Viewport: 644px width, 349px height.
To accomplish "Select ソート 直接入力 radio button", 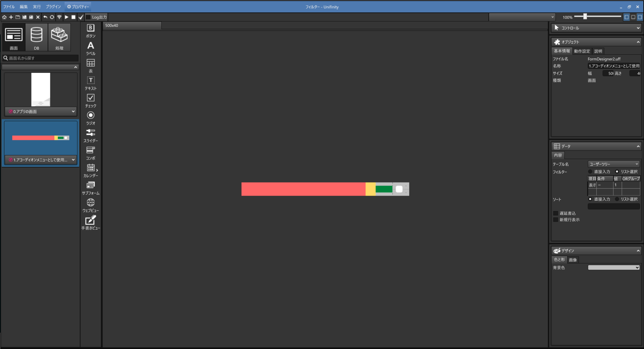I will click(x=590, y=199).
